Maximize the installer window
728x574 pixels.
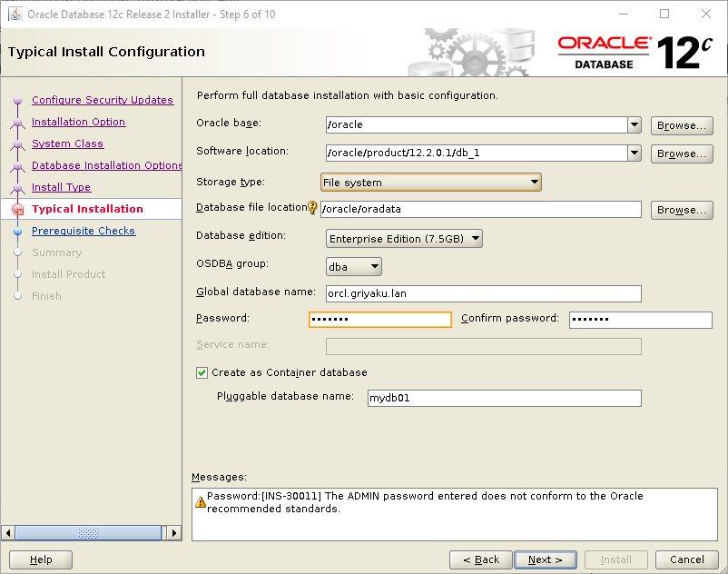coord(664,14)
